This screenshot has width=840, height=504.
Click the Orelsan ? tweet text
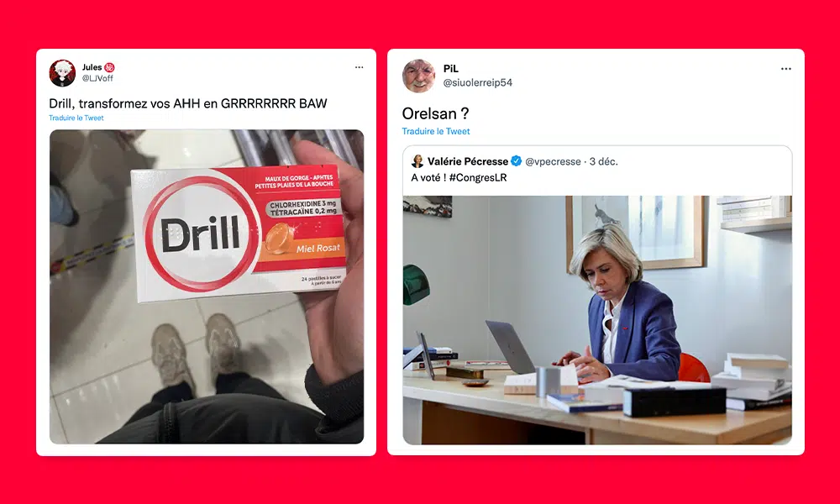click(x=435, y=113)
